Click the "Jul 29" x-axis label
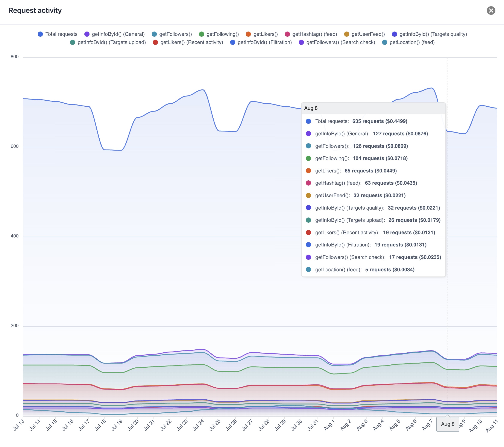Screen dimensions: 504x447 tap(280, 425)
